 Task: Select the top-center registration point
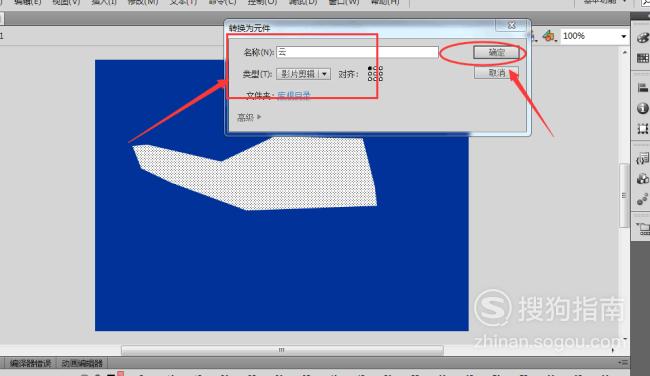[375, 68]
